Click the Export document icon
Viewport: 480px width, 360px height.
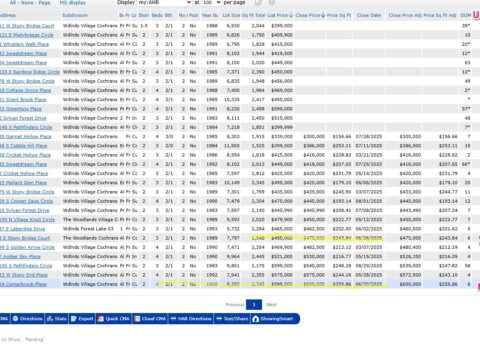point(74,319)
